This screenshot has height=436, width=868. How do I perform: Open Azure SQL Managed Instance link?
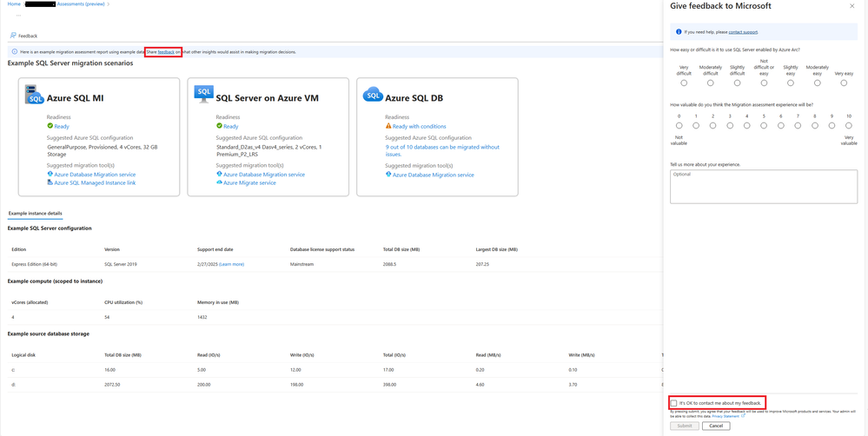pos(95,182)
